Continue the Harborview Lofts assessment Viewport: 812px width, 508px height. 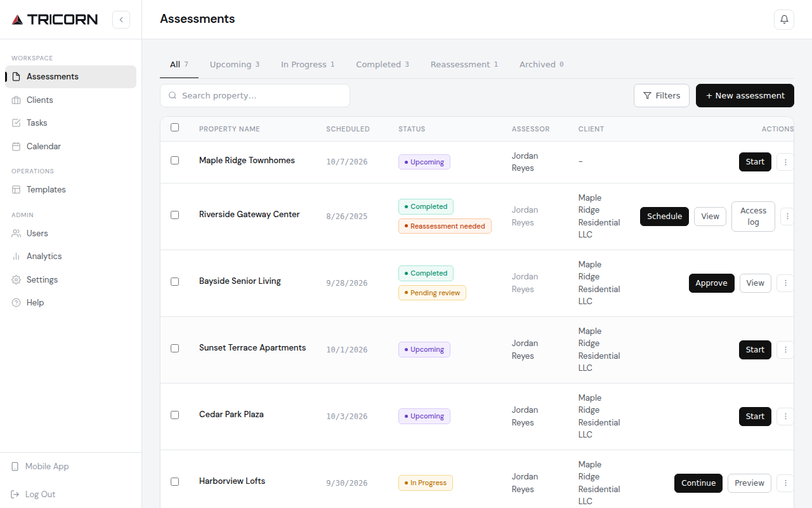tap(698, 483)
